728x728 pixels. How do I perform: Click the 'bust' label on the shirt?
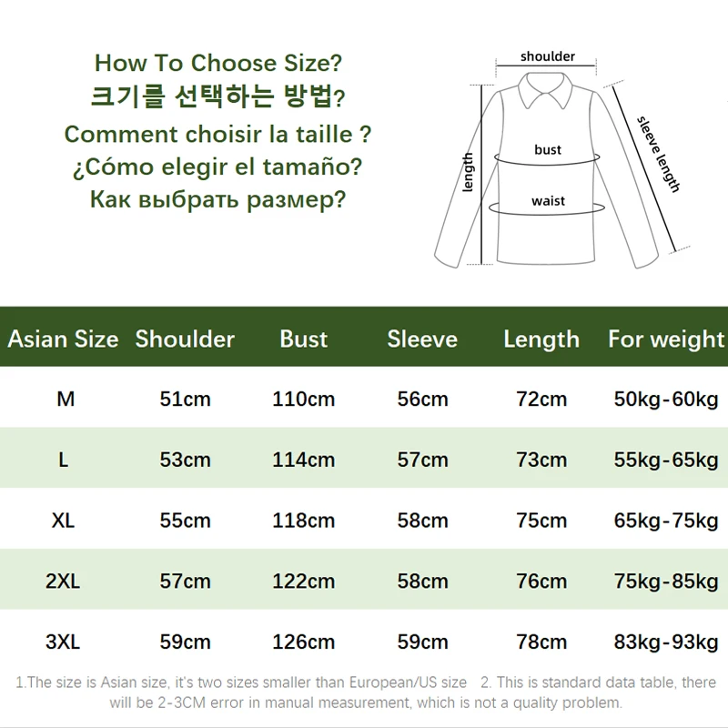coord(548,149)
